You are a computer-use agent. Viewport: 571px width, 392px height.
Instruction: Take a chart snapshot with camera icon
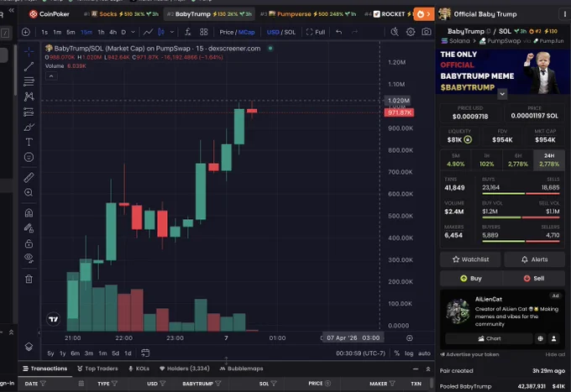click(426, 32)
